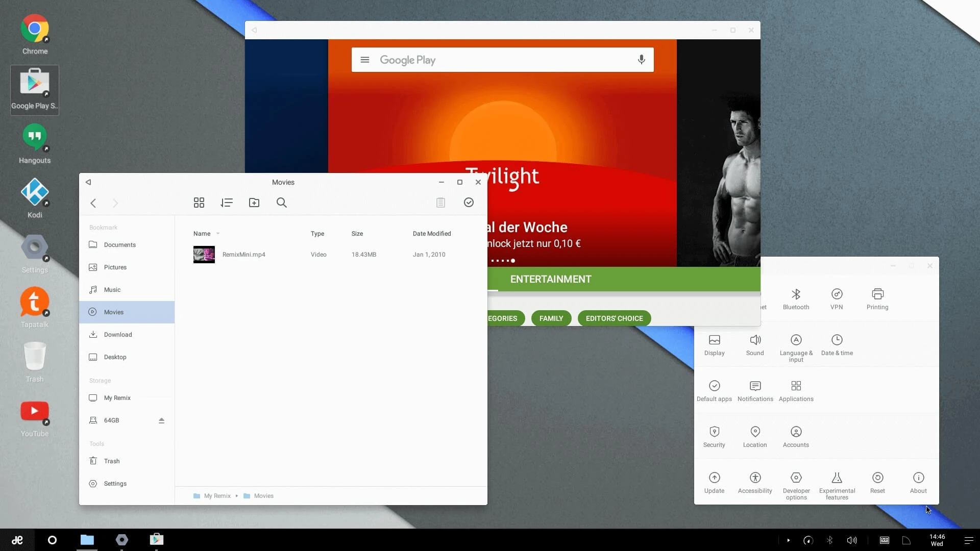Open Applications settings
980x551 pixels.
pyautogui.click(x=796, y=391)
